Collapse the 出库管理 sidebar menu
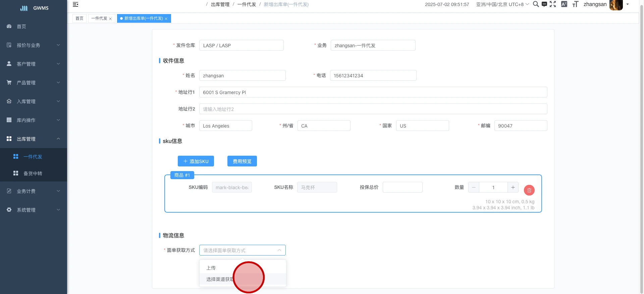Image resolution: width=644 pixels, height=294 pixels. pyautogui.click(x=34, y=139)
